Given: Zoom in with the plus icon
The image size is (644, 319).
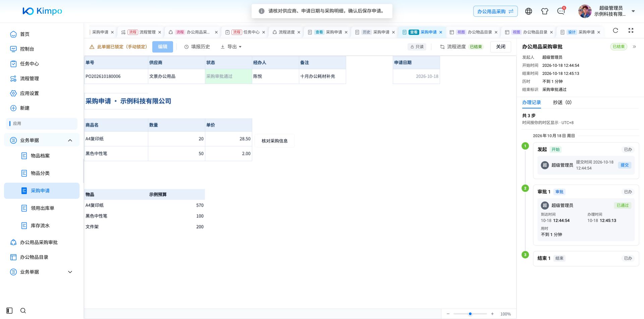Looking at the screenshot, I should pos(492,314).
